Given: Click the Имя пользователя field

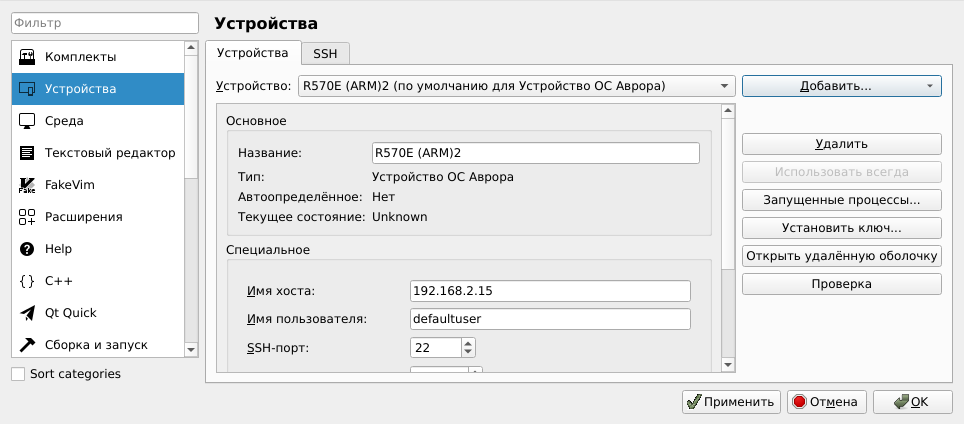Looking at the screenshot, I should pos(550,319).
